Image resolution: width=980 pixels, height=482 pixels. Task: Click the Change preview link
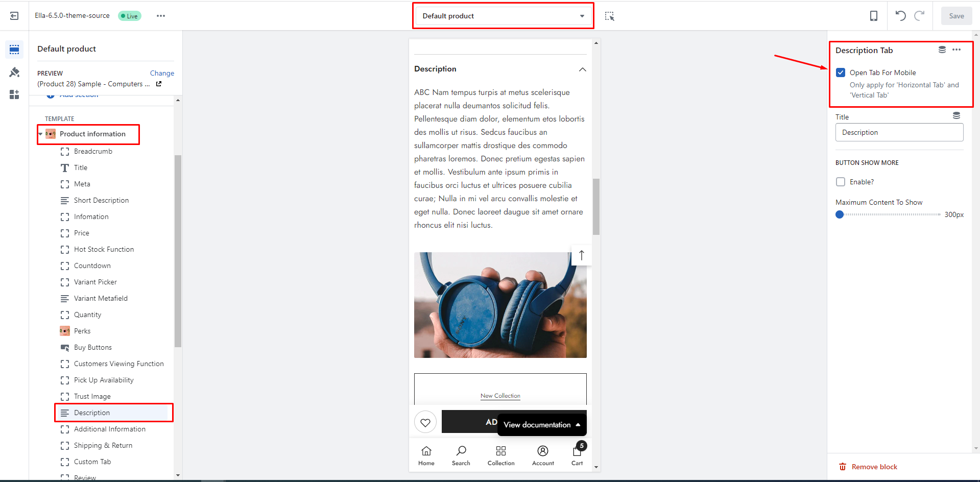[162, 73]
